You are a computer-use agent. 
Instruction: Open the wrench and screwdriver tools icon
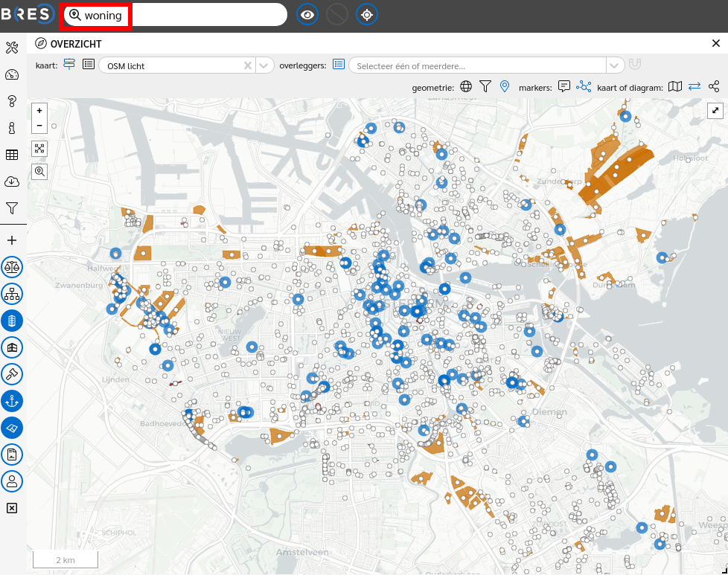pos(12,48)
